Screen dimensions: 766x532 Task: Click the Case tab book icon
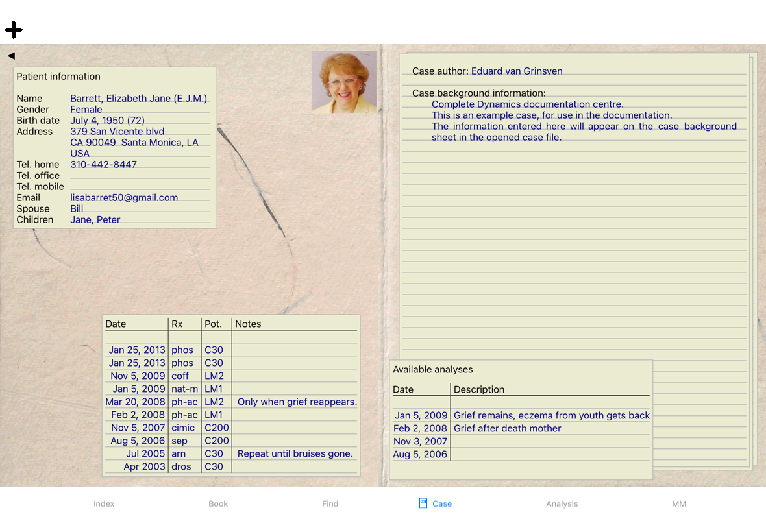[423, 503]
